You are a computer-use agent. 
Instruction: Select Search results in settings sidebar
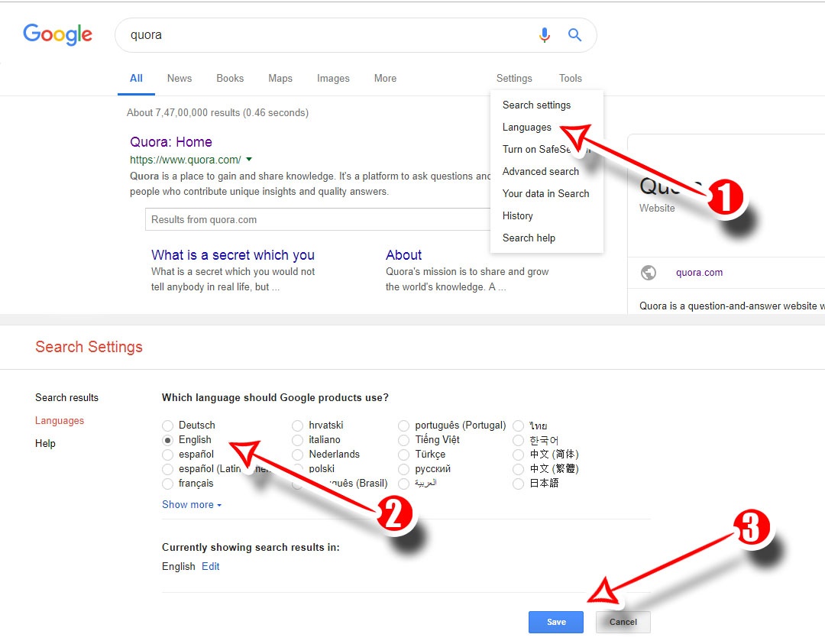[66, 398]
